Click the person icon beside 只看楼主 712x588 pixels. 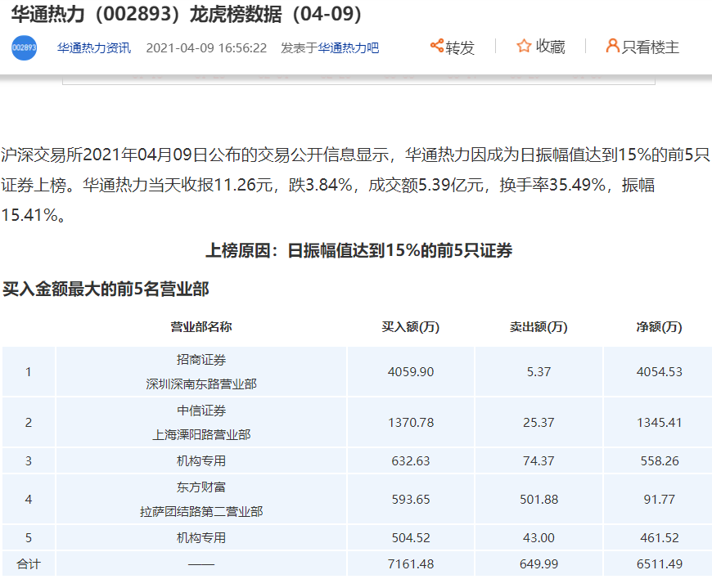click(x=612, y=46)
